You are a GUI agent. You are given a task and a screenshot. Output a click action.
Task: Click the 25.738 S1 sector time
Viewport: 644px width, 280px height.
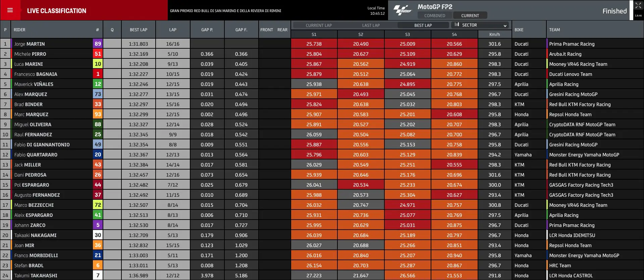pyautogui.click(x=314, y=44)
